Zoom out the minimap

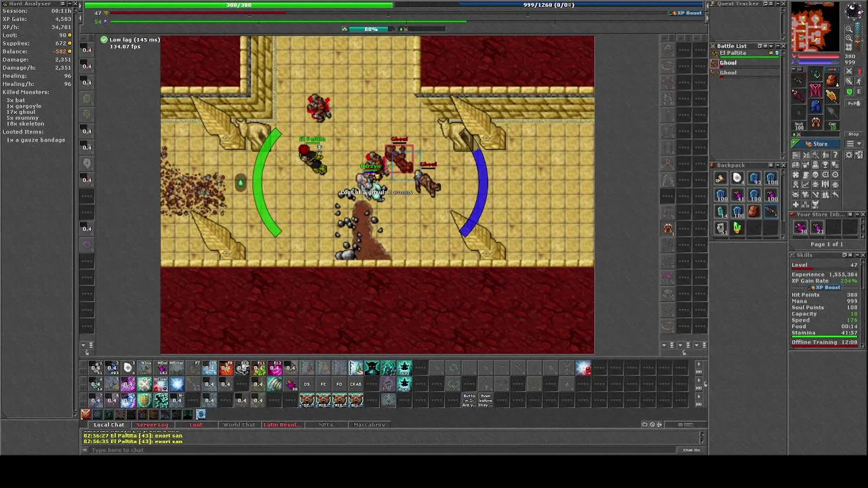click(x=849, y=29)
